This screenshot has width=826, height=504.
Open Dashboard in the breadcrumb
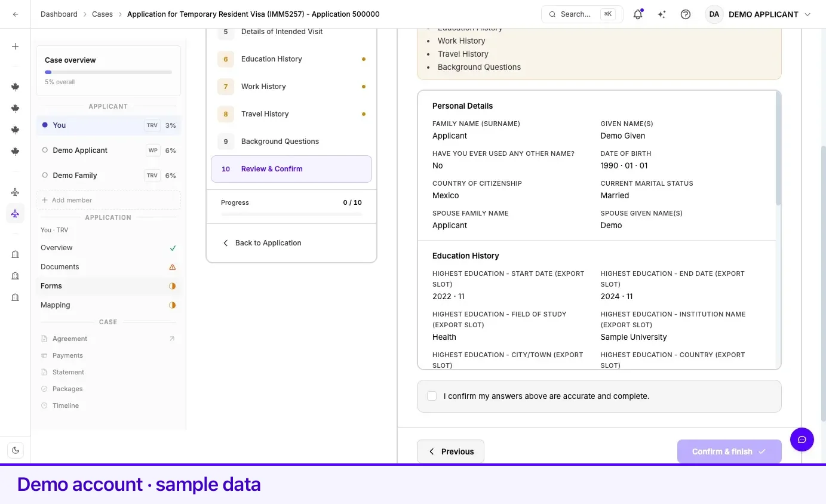click(59, 14)
